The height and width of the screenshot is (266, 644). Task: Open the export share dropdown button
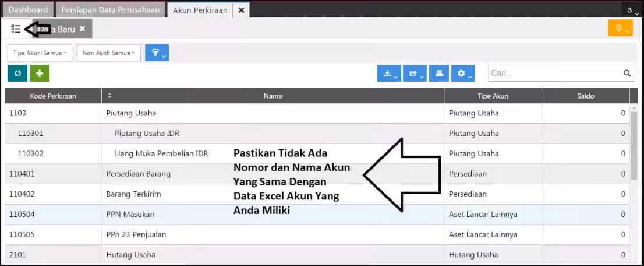pos(415,73)
